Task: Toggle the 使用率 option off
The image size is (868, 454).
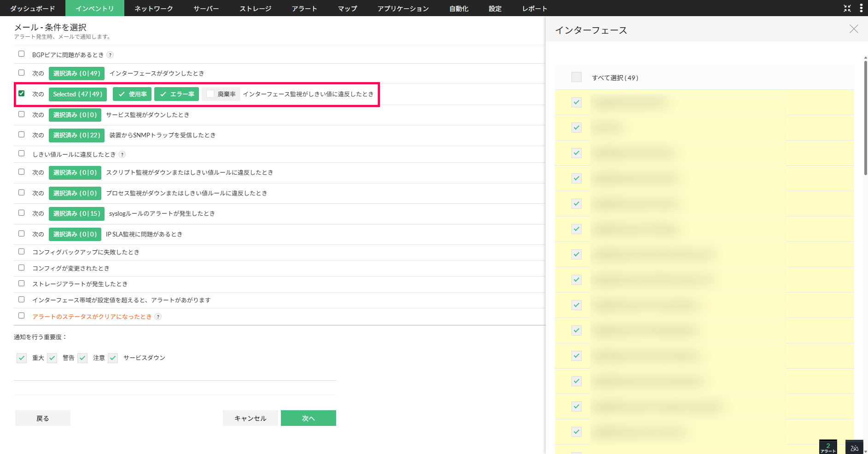Action: click(132, 94)
